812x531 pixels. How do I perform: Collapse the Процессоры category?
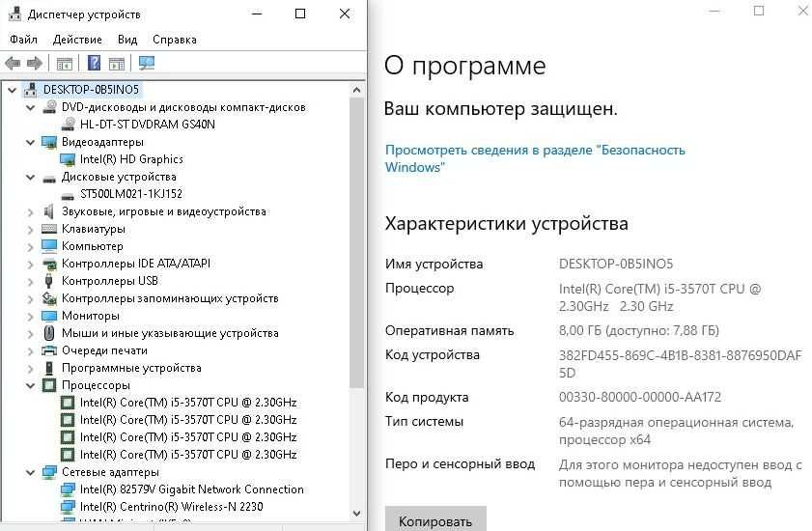pyautogui.click(x=31, y=385)
